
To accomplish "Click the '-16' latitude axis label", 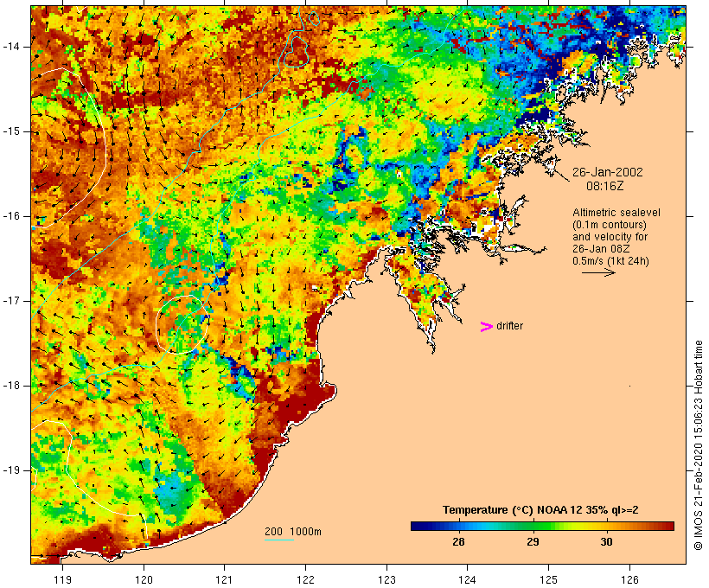I will 11,216.
